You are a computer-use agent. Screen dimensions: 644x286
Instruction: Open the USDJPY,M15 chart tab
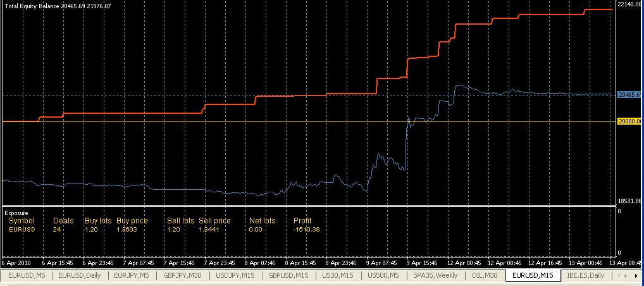[x=236, y=275]
